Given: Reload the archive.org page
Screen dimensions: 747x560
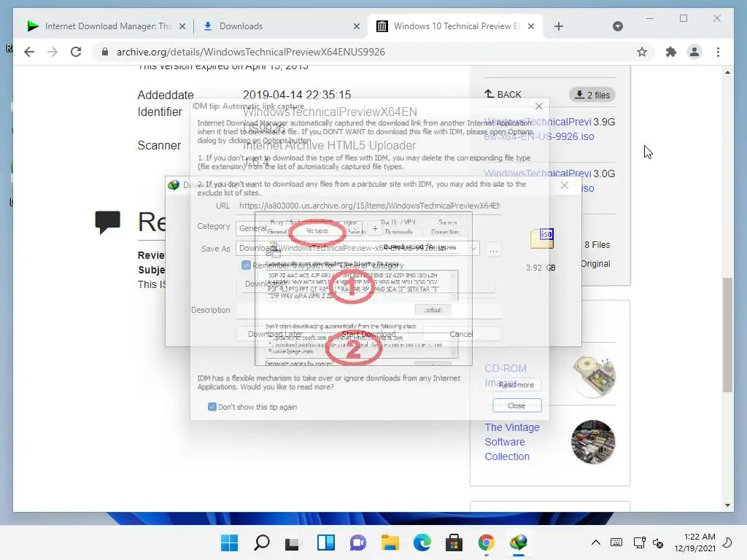Looking at the screenshot, I should (76, 52).
